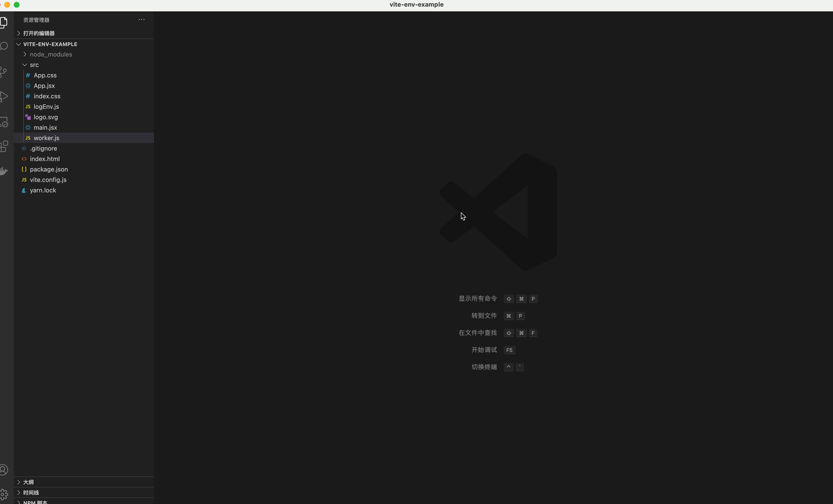Expand the 时间线 timeline section
This screenshot has width=833, height=504.
coord(31,493)
